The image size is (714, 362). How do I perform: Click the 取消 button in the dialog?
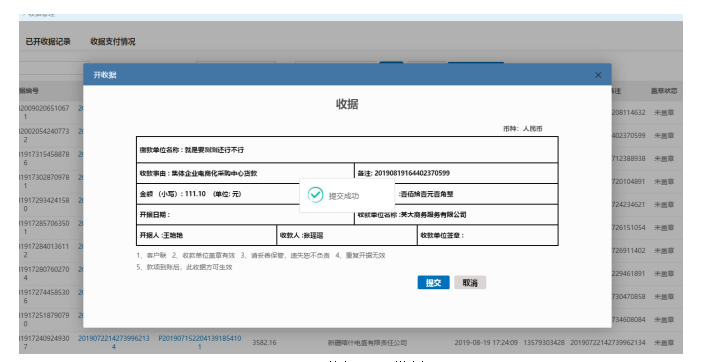[x=470, y=283]
